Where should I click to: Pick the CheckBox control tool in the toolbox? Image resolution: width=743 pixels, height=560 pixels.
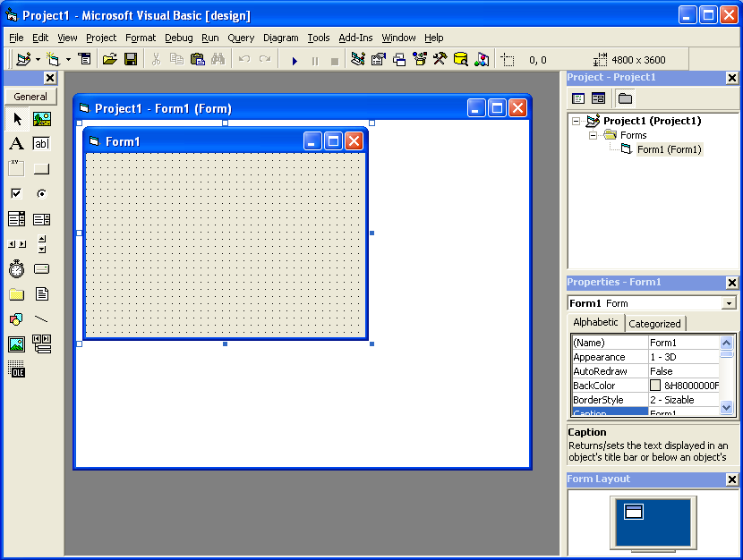(17, 193)
